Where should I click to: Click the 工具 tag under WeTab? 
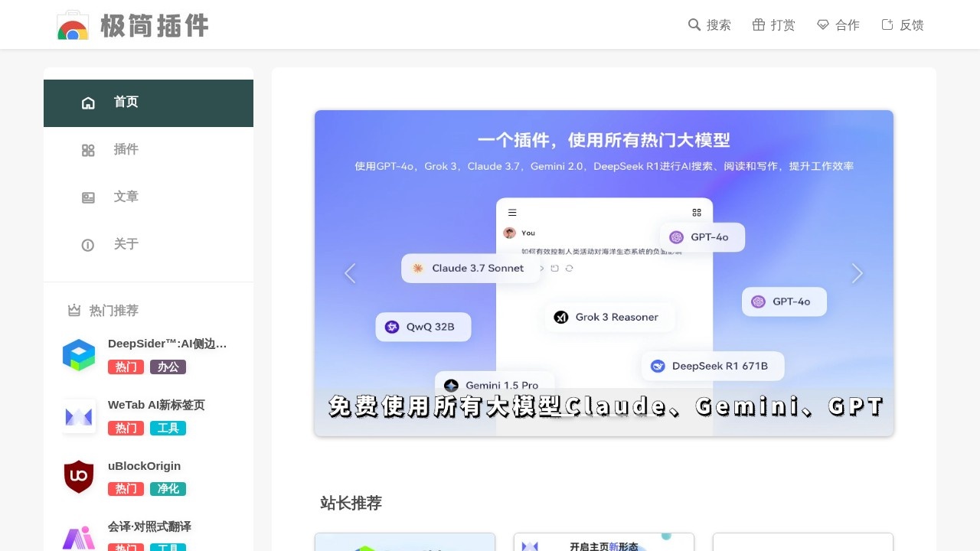tap(168, 428)
